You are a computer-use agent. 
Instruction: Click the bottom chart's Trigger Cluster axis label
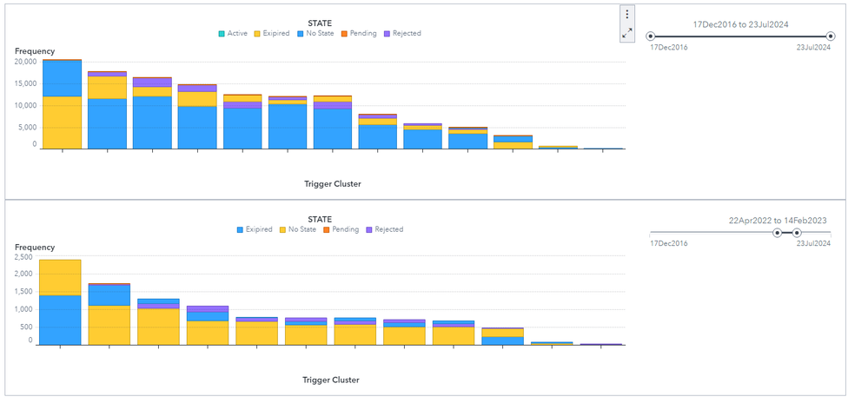331,380
